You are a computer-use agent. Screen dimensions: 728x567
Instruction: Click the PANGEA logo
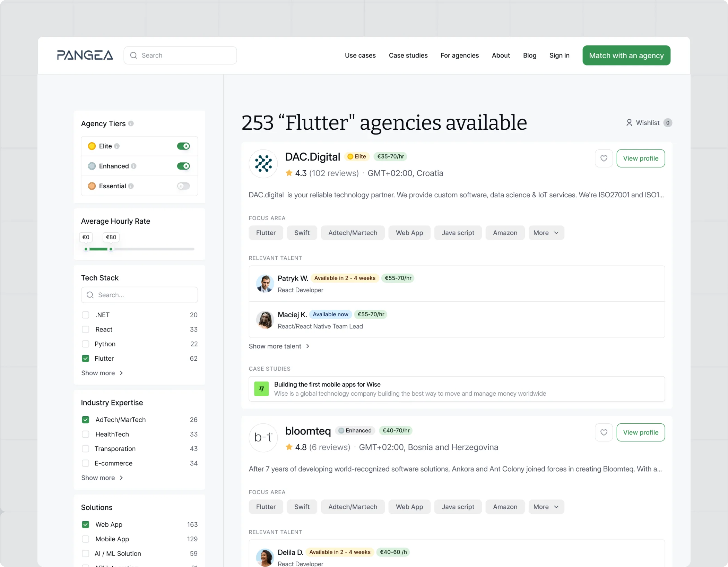coord(85,55)
